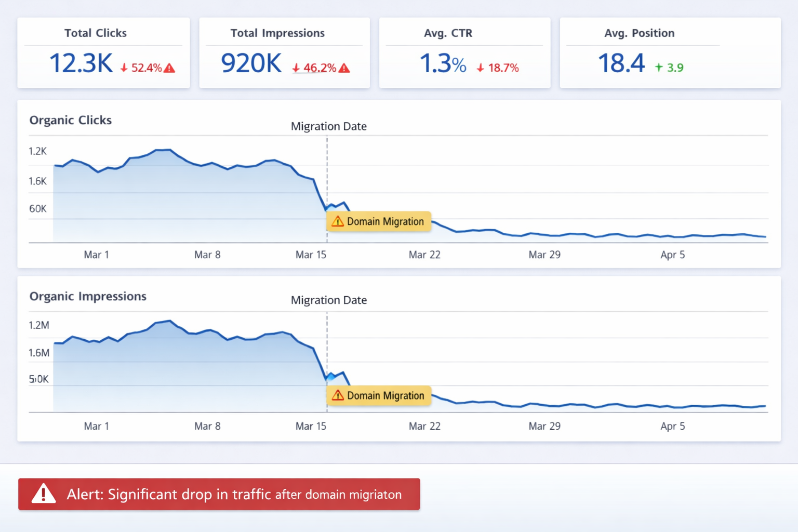Click the Domain Migration warning icon on clicks chart

338,221
